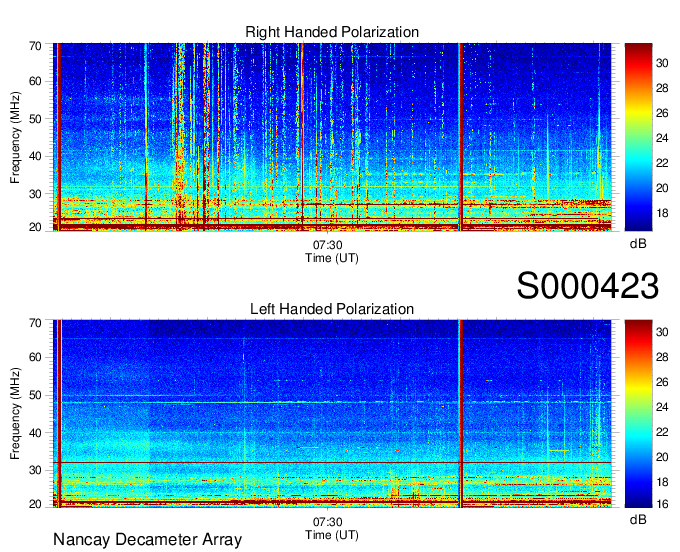
Task: Click the 24 dB label on Right Handed color bar
Action: coord(662,138)
